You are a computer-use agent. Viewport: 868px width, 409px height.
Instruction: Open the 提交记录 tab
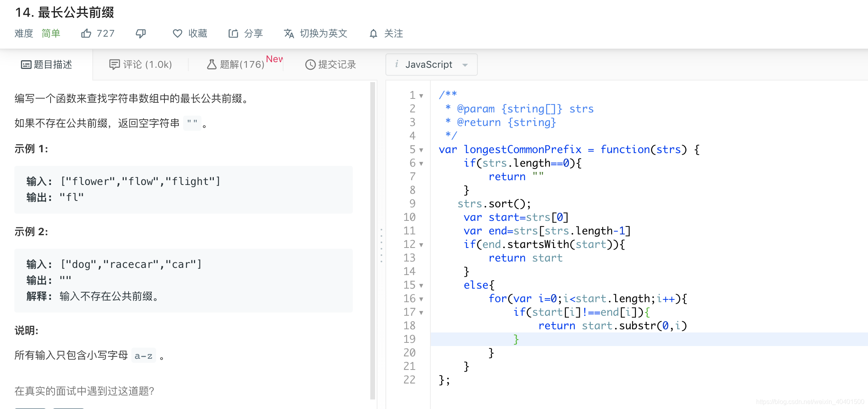(330, 65)
